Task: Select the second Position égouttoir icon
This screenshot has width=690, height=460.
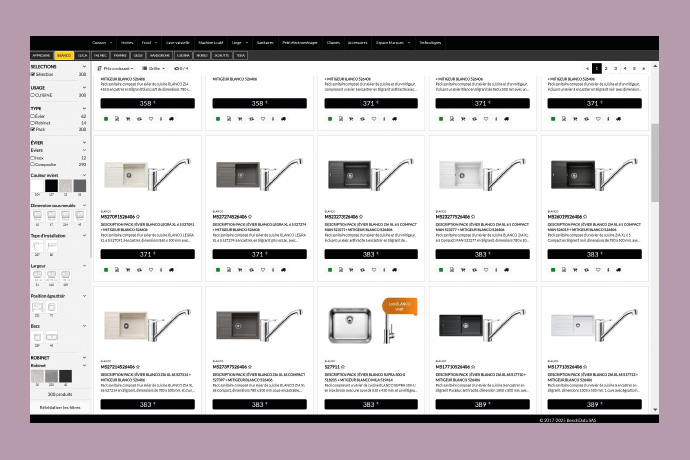Action: pyautogui.click(x=51, y=307)
